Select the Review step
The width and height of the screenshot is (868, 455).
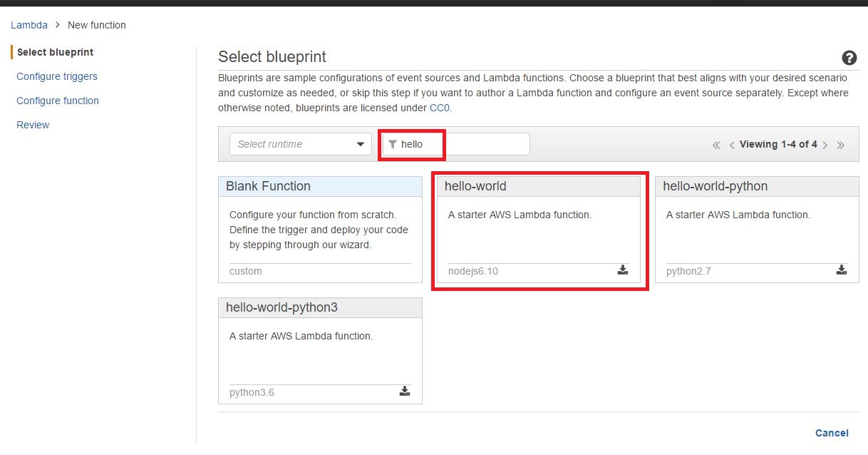pos(33,124)
